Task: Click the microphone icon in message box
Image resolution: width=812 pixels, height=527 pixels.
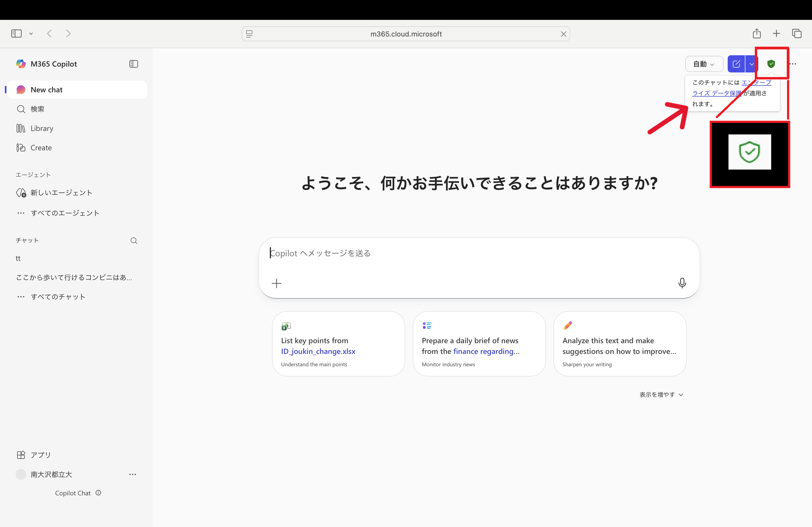Action: coord(682,283)
